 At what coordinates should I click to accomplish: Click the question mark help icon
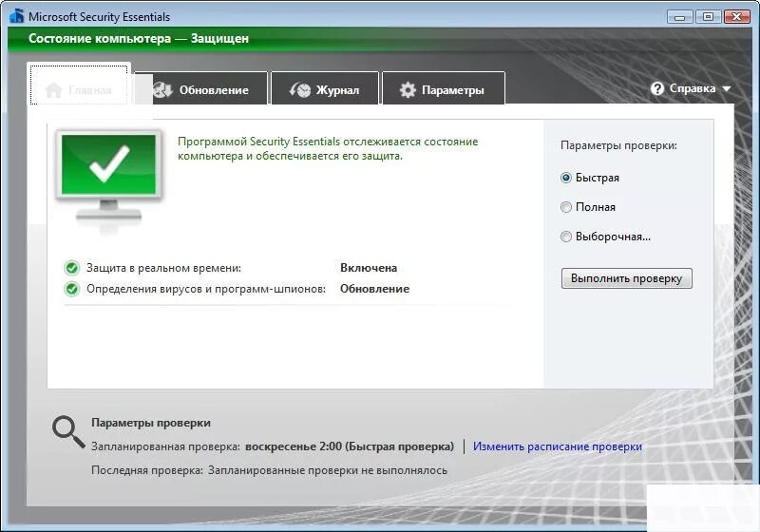(x=657, y=88)
